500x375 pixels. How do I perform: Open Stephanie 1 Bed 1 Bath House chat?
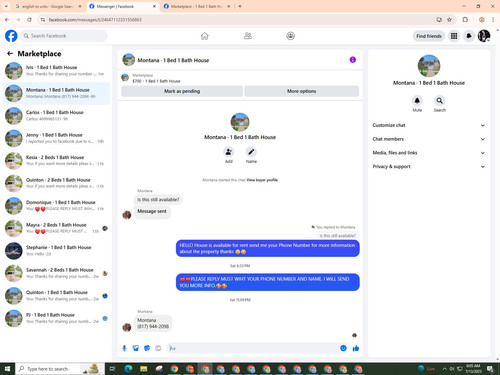click(x=56, y=251)
